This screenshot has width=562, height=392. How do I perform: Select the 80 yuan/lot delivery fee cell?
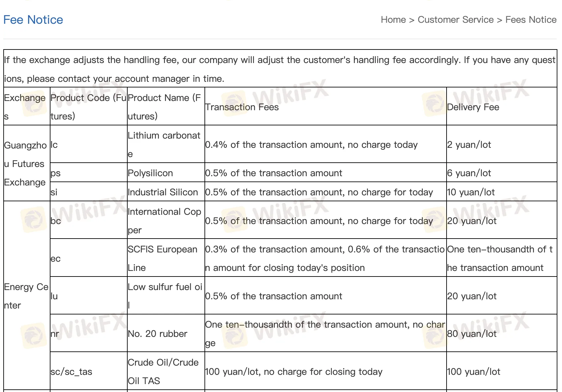coord(472,334)
